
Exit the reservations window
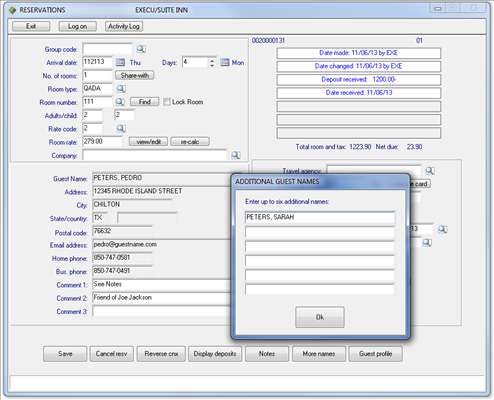(x=31, y=26)
